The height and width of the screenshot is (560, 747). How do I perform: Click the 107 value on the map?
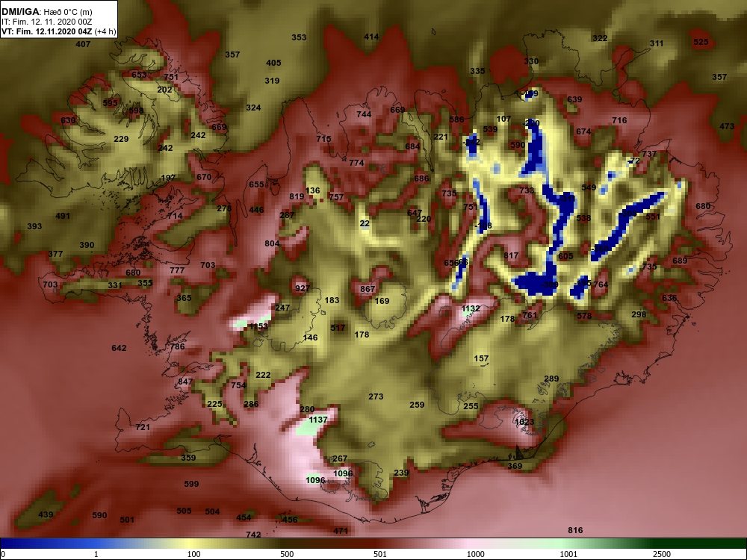coord(503,119)
